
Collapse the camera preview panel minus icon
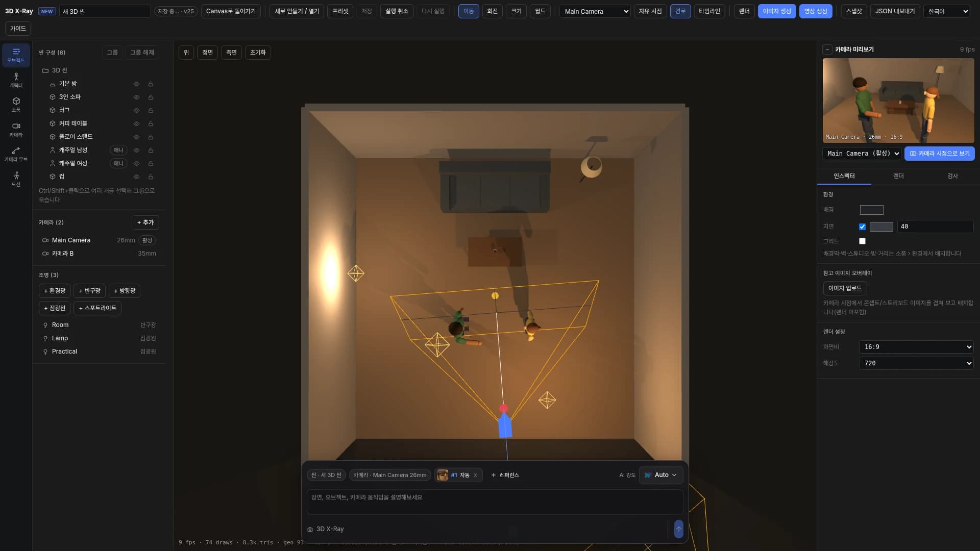(827, 49)
